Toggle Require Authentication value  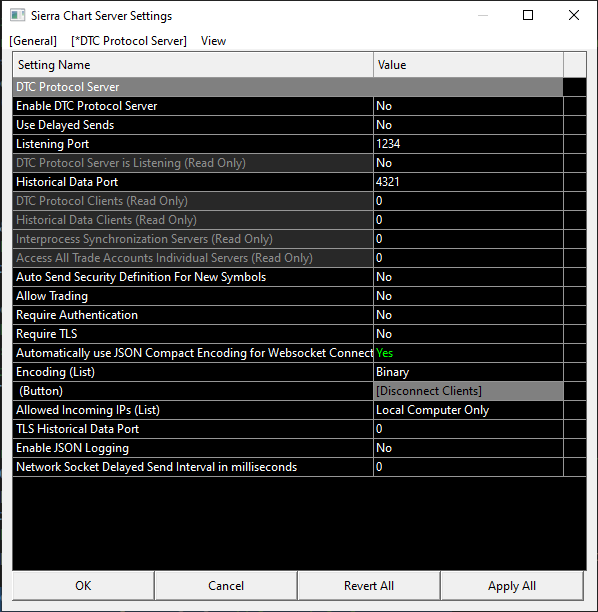point(468,315)
